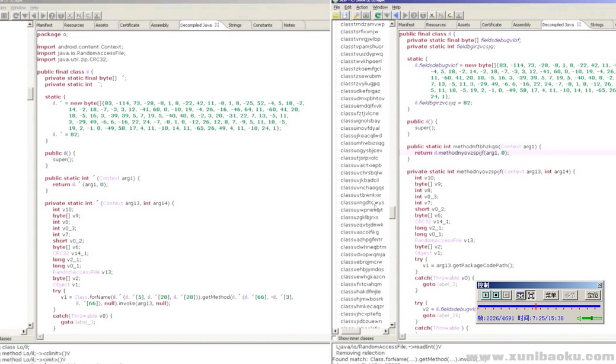This screenshot has height=364, width=616.
Task: Click the 菜单 button in control panel
Action: (x=551, y=295)
